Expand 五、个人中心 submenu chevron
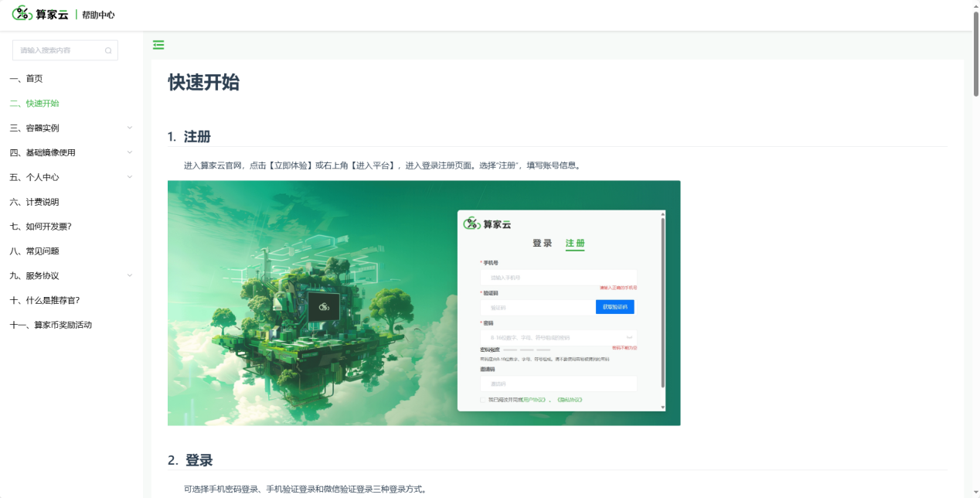This screenshot has width=980, height=498. (129, 177)
